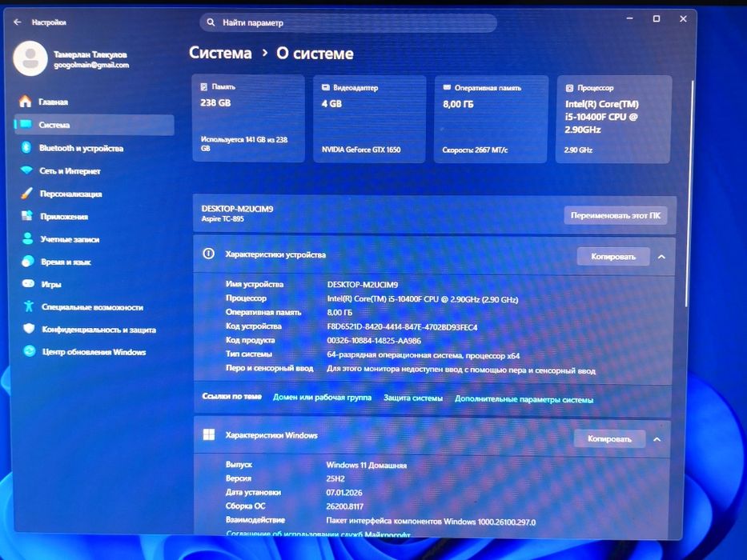This screenshot has height=560, width=747.
Task: Open the Конфиденциальность и защита shield icon
Action: point(29,329)
